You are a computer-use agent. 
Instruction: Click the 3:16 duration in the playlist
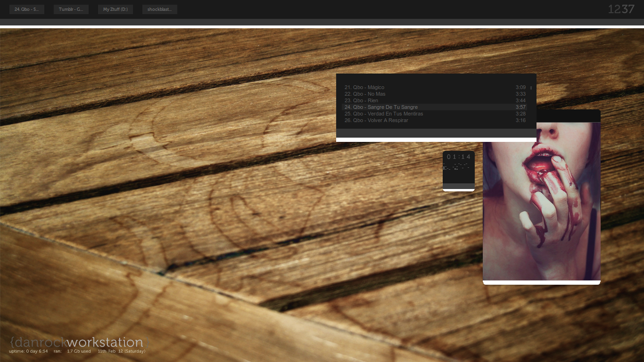(520, 120)
